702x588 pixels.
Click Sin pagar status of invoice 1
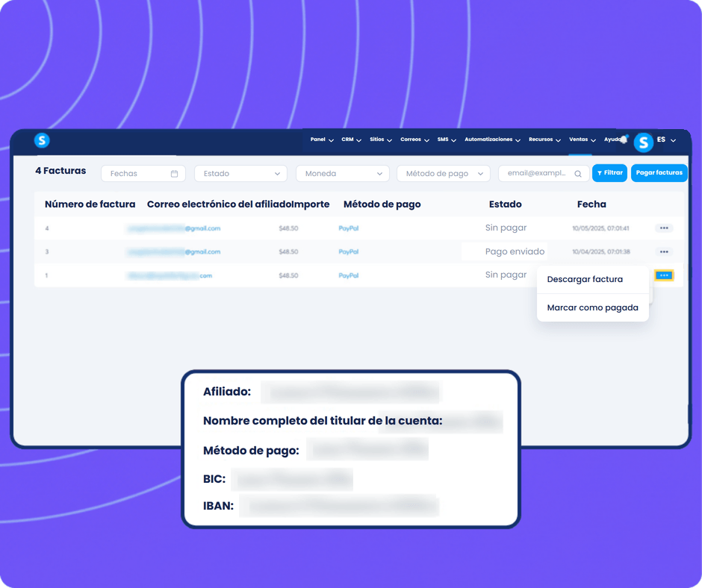coord(506,275)
